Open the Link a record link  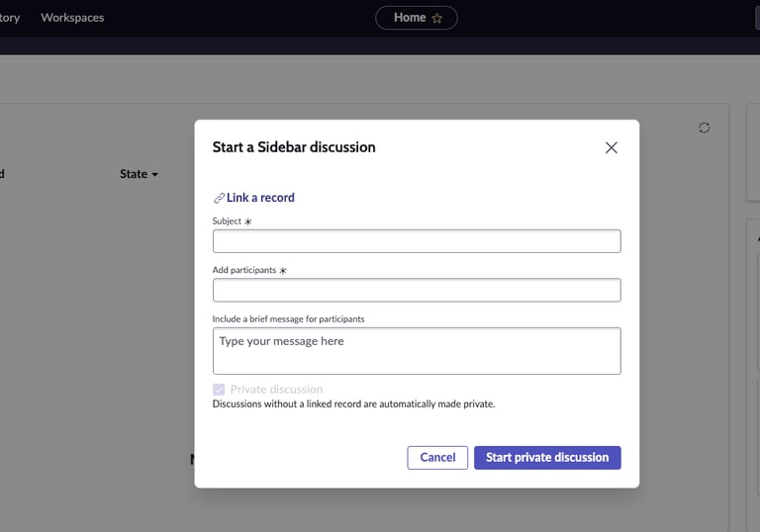pyautogui.click(x=260, y=198)
